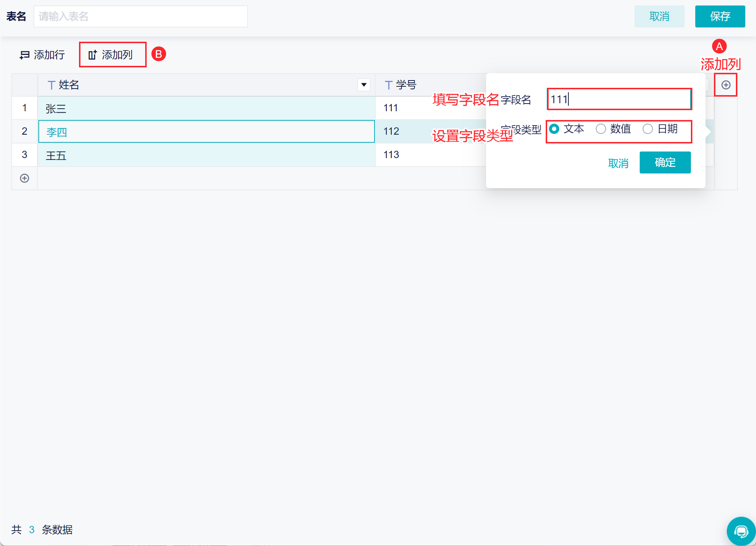Image resolution: width=756 pixels, height=546 pixels.
Task: Open the 姓名 column dropdown arrow
Action: pyautogui.click(x=364, y=85)
